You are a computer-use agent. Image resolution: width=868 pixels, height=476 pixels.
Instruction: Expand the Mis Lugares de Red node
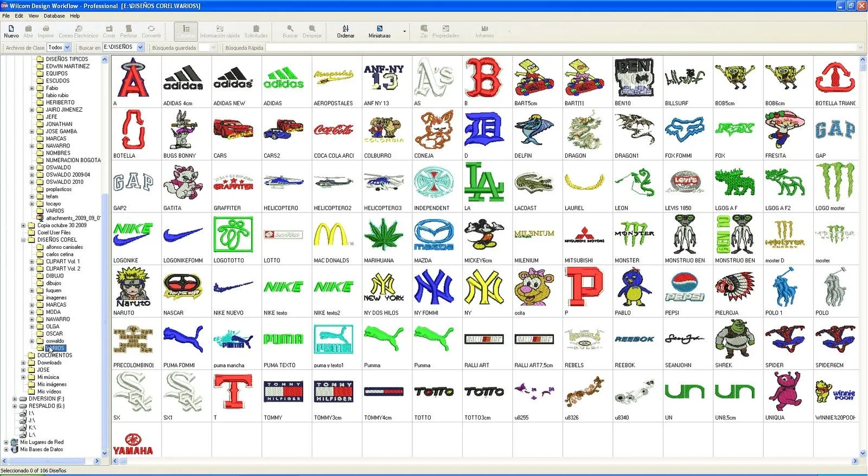pyautogui.click(x=6, y=442)
